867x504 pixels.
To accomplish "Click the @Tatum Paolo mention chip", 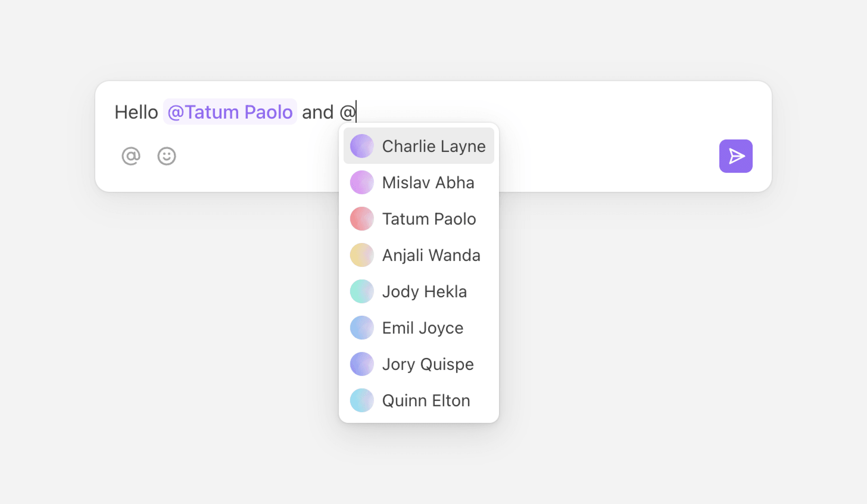I will point(230,112).
